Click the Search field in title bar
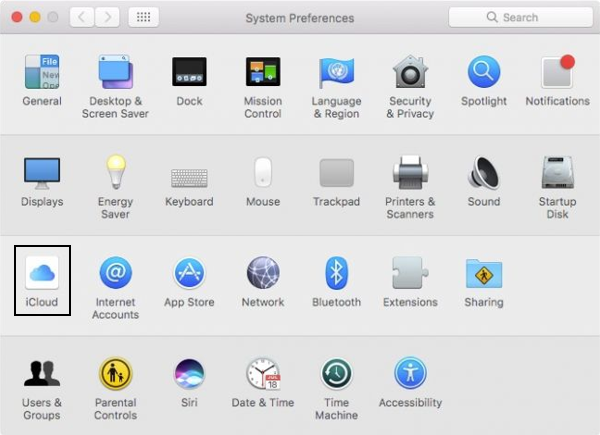Screen dimensions: 600x435 pos(520,17)
